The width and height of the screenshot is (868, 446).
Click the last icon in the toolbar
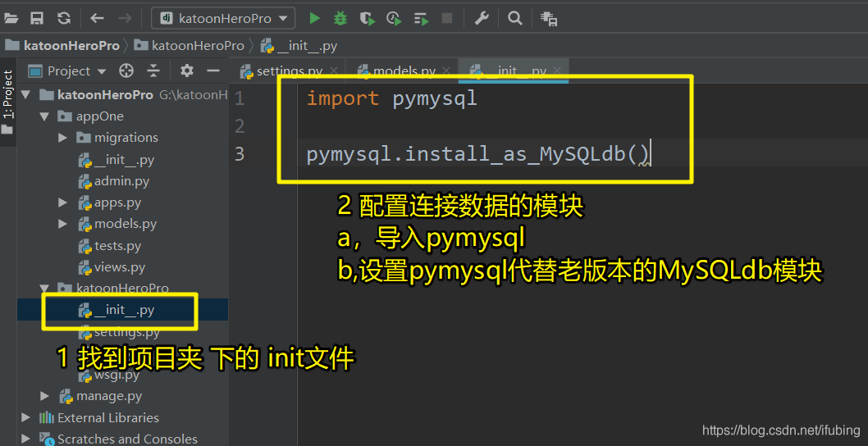click(x=549, y=20)
